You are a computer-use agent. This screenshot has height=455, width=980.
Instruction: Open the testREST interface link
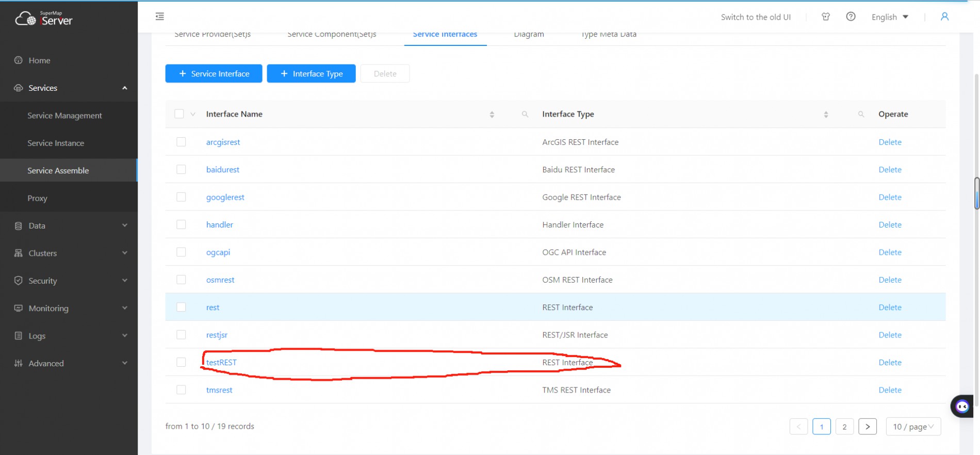point(221,362)
